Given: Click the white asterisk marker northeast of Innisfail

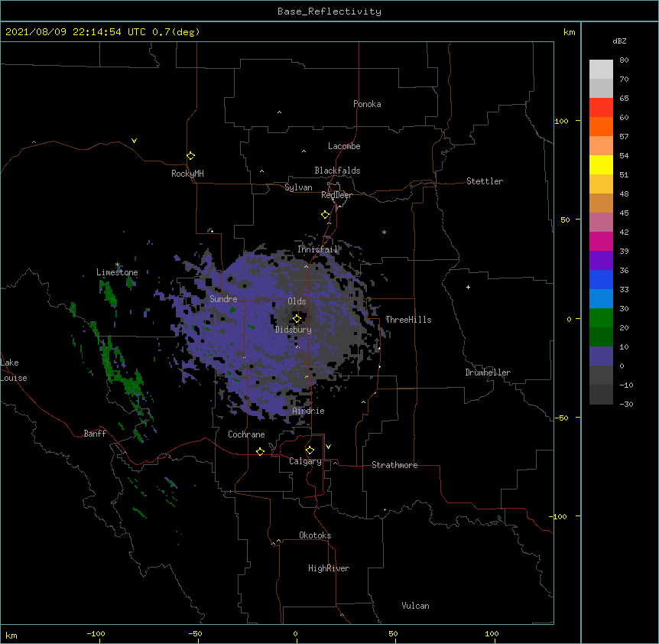Looking at the screenshot, I should click(x=384, y=232).
